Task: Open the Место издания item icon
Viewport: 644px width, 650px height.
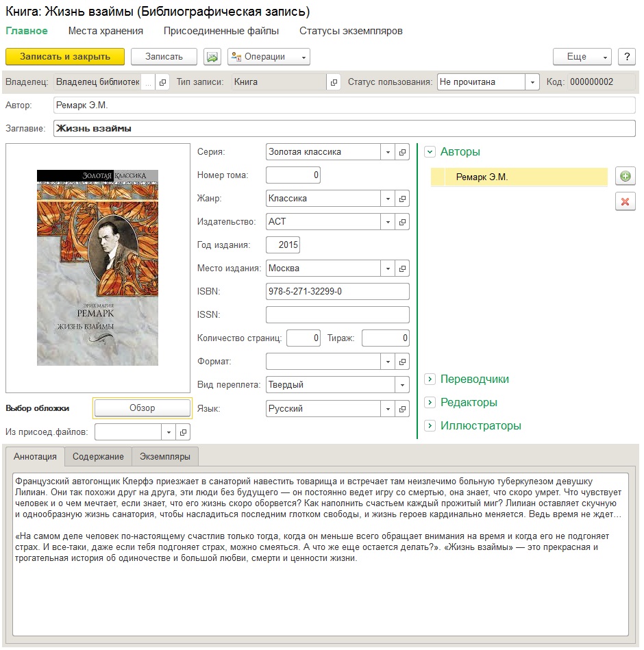Action: coord(402,268)
